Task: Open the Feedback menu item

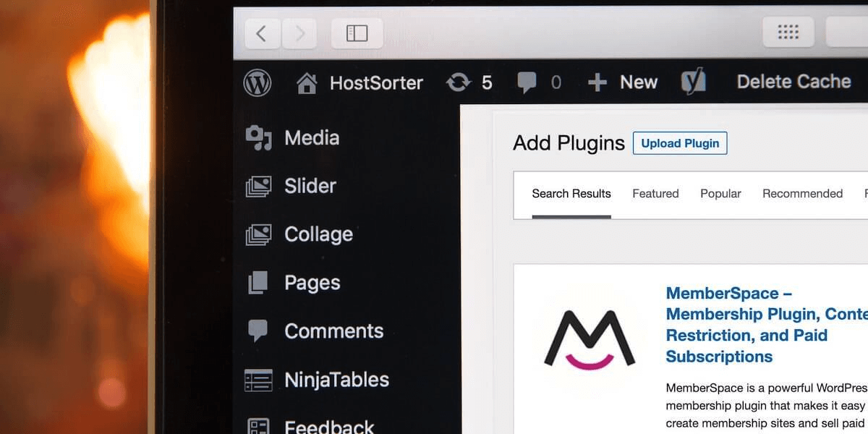Action: (329, 427)
